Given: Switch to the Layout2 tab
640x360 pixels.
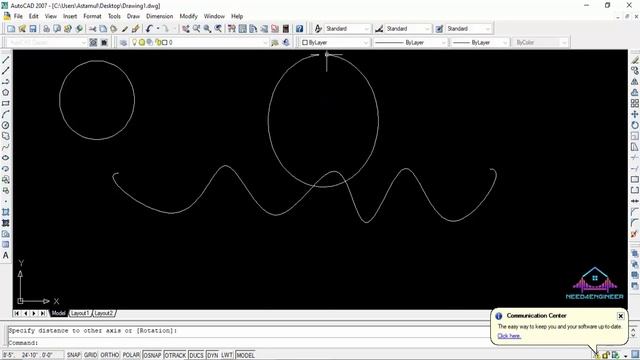Looking at the screenshot, I should click(104, 313).
